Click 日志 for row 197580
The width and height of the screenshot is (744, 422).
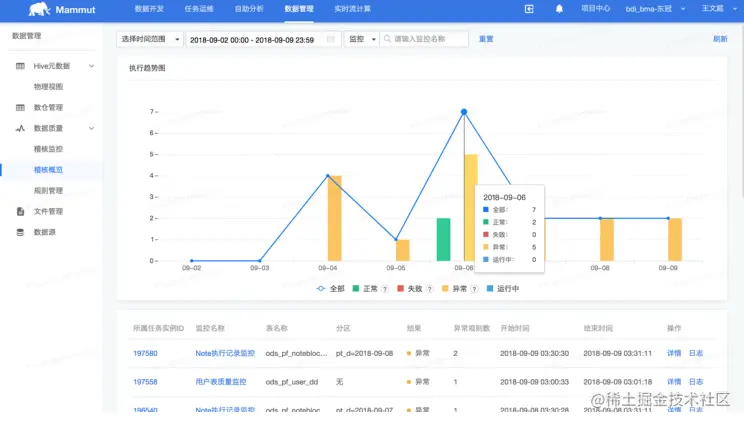point(696,353)
